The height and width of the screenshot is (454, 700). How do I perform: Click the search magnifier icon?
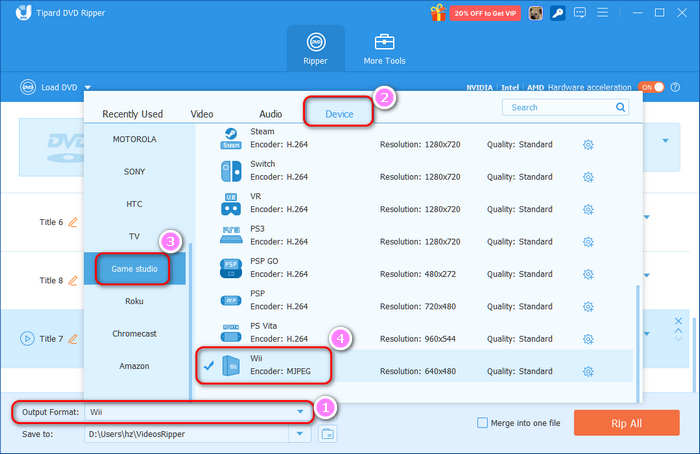620,107
